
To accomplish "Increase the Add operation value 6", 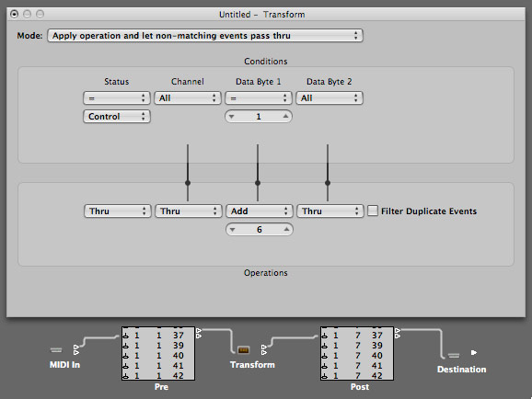I will pyautogui.click(x=286, y=230).
